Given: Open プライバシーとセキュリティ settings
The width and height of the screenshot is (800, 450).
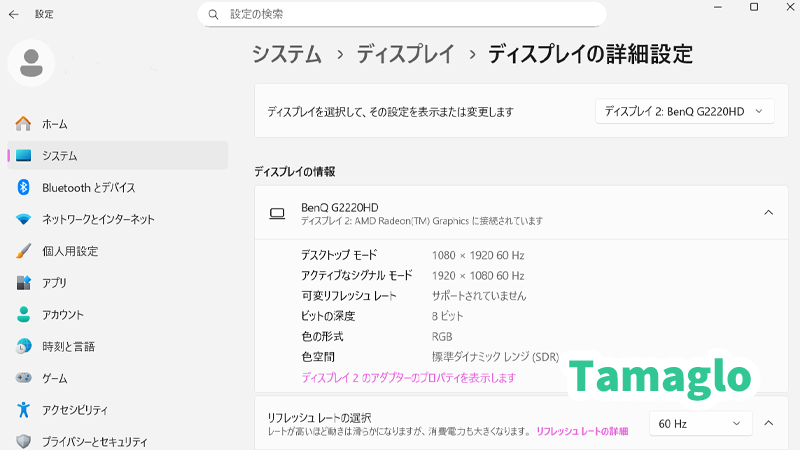Looking at the screenshot, I should pyautogui.click(x=94, y=441).
